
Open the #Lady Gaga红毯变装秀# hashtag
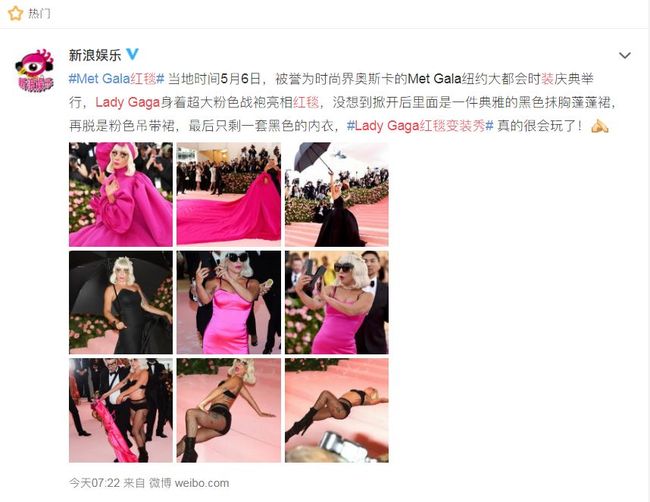[420, 126]
